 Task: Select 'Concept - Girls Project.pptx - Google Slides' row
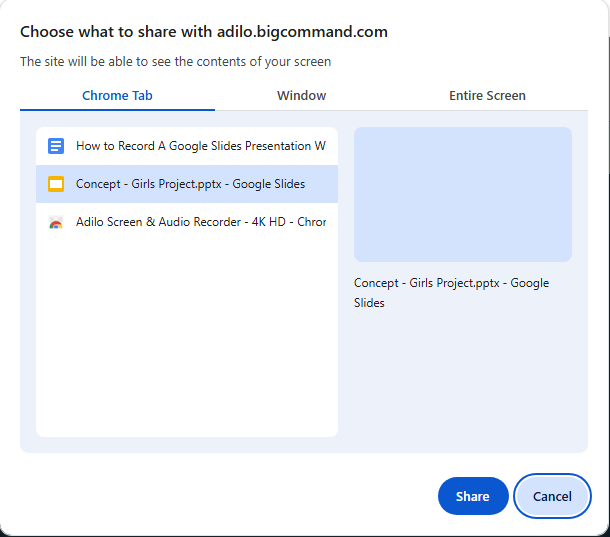click(x=187, y=184)
